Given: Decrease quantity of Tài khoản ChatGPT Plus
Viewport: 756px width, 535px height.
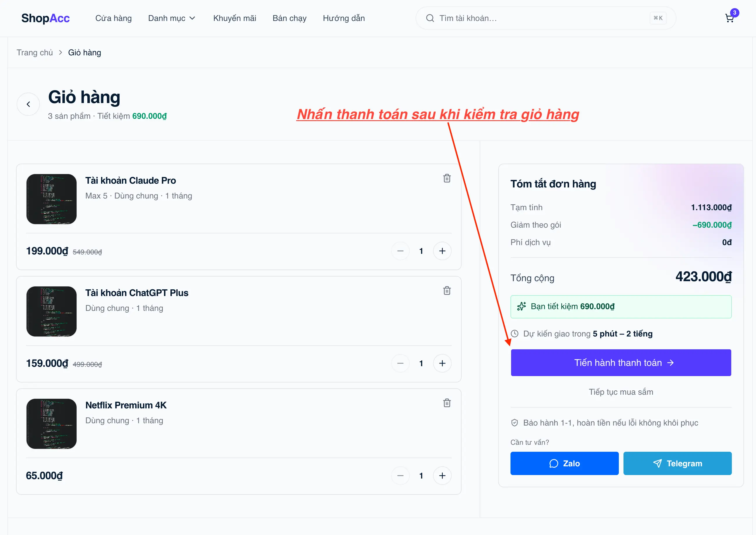Looking at the screenshot, I should coord(400,363).
